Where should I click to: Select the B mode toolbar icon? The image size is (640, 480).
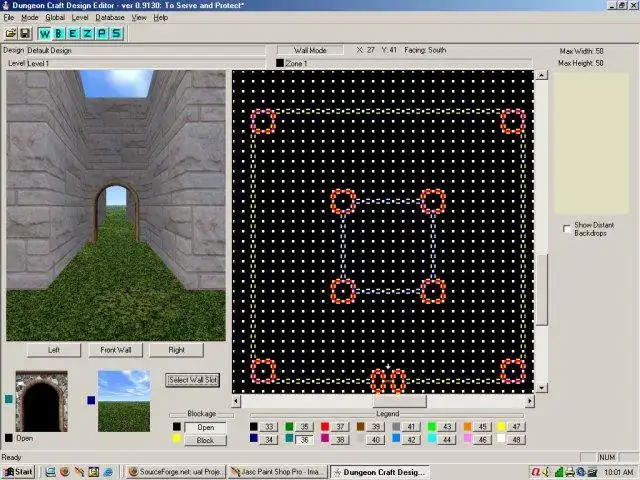59,33
